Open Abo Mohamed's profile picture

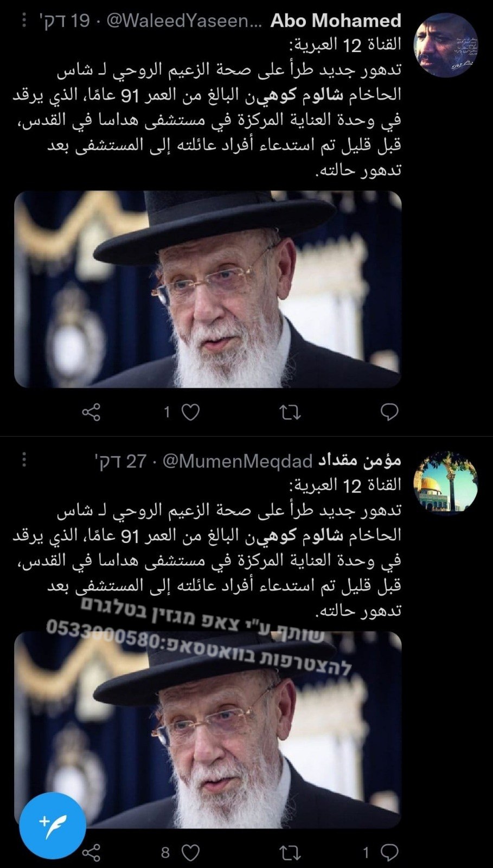pos(446,46)
